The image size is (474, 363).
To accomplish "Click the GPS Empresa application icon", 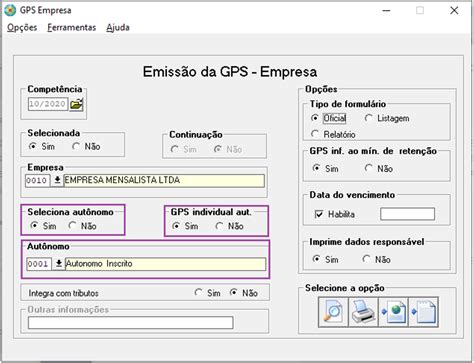I will [x=10, y=10].
